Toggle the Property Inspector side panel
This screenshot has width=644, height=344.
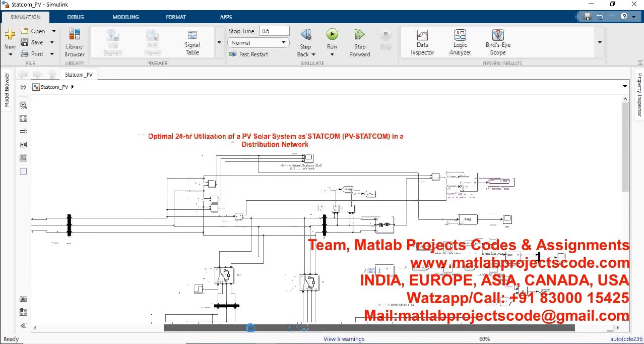[x=639, y=95]
